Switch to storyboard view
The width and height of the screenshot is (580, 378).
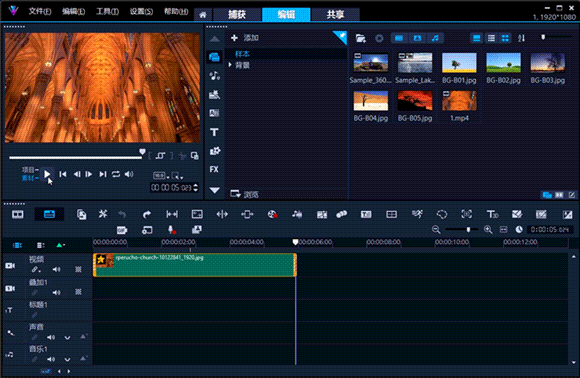tap(17, 214)
